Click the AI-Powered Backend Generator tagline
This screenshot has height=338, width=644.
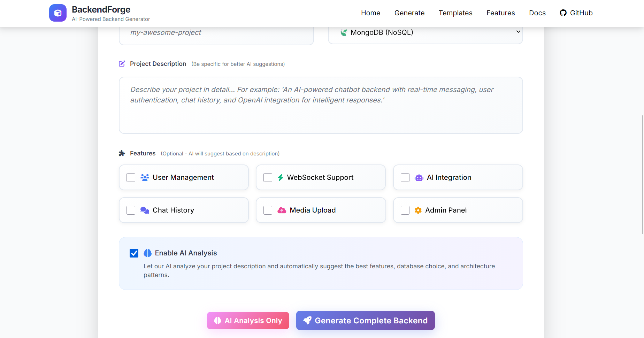point(111,19)
